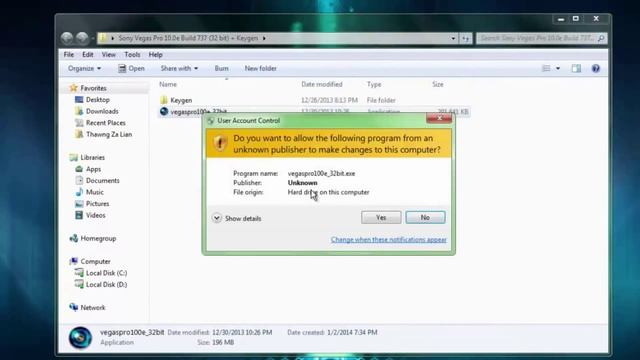Screen dimensions: 640x360
Task: Click the blue Help question icon
Action: click(596, 69)
